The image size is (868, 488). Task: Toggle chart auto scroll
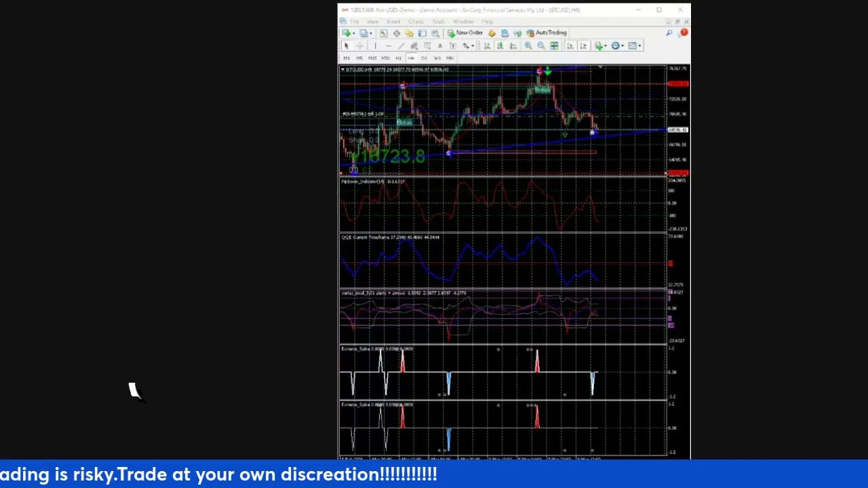click(x=570, y=45)
